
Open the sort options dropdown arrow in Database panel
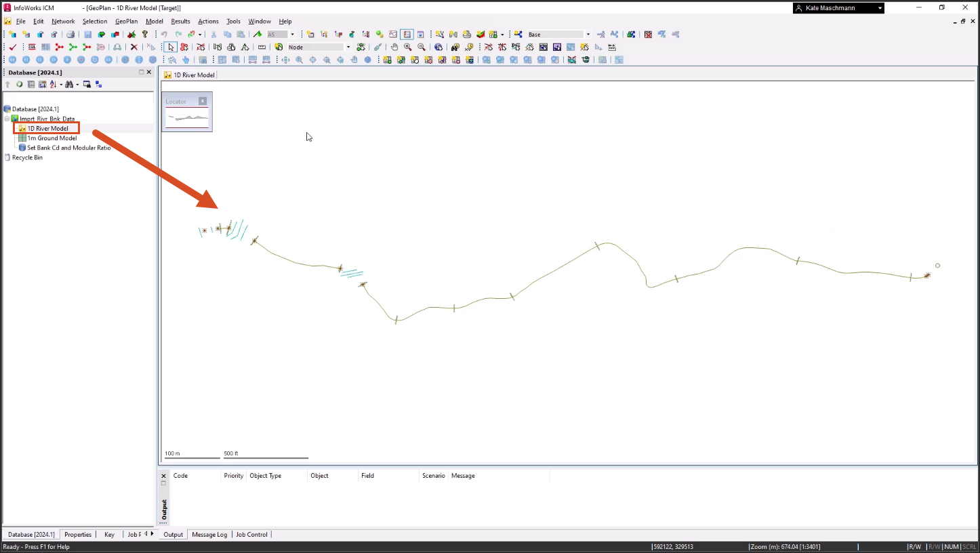pyautogui.click(x=61, y=85)
